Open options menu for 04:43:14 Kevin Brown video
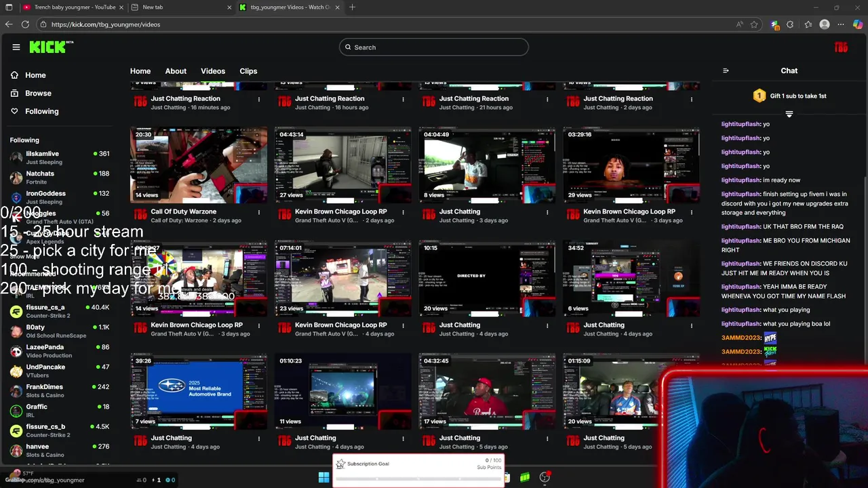The width and height of the screenshot is (868, 488). pyautogui.click(x=403, y=212)
